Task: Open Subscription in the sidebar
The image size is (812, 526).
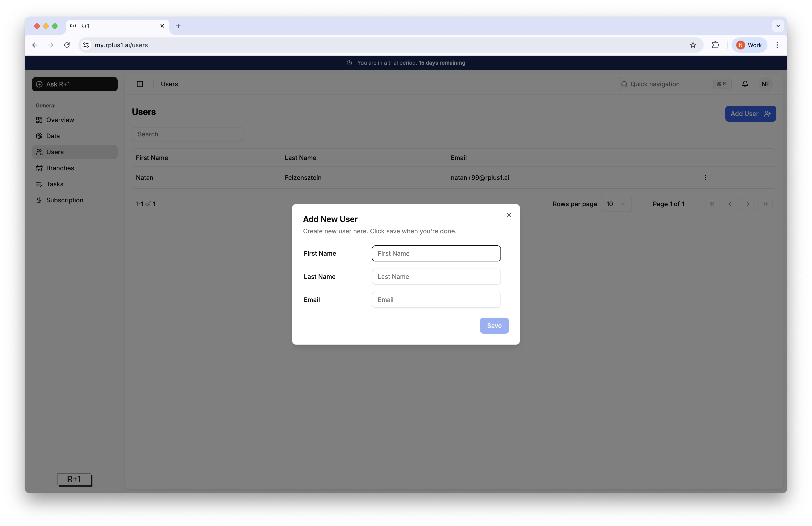Action: point(75,200)
